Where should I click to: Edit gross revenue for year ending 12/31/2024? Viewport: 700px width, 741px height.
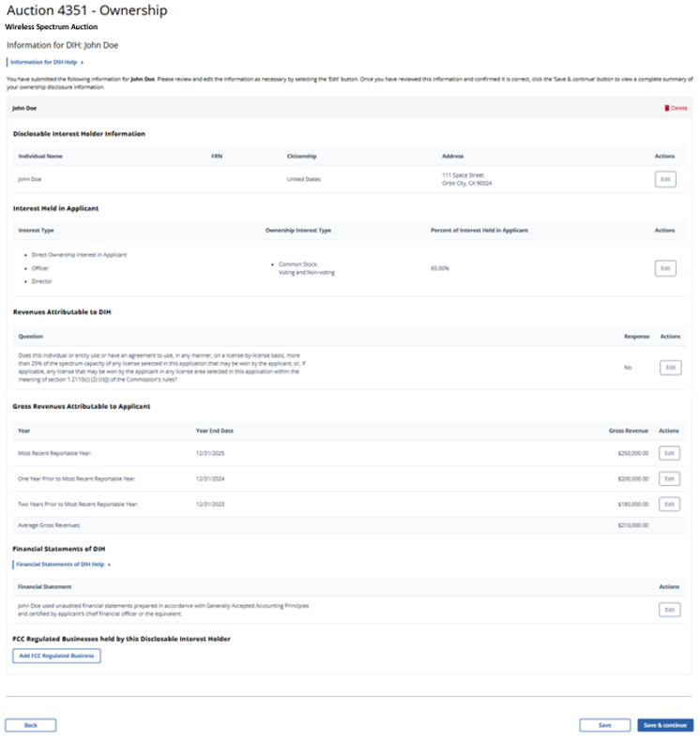[x=669, y=478]
